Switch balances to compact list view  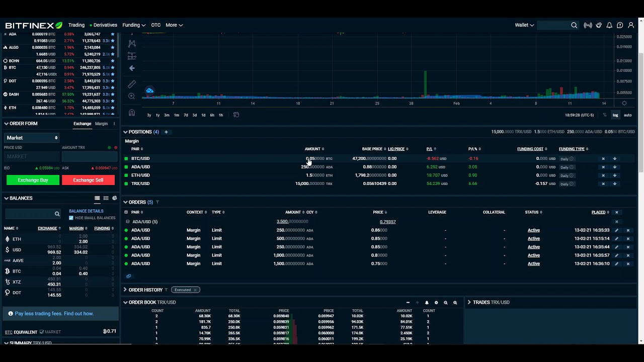[106, 198]
